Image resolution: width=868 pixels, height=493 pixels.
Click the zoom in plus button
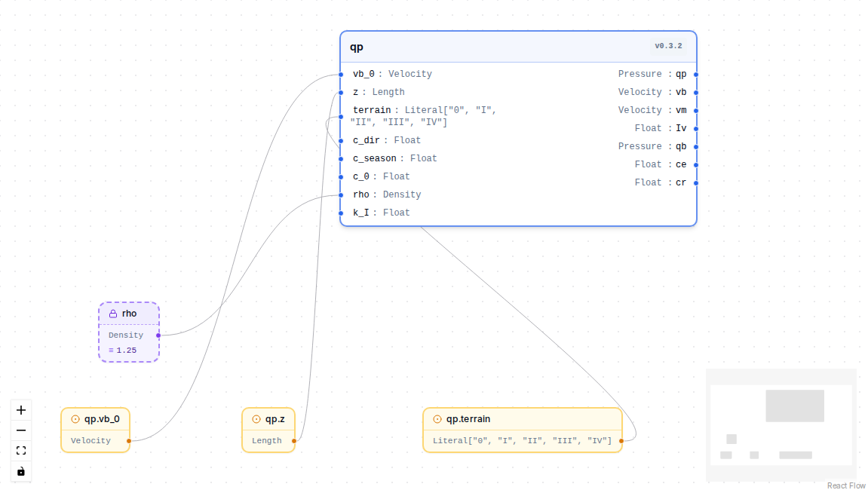click(21, 410)
